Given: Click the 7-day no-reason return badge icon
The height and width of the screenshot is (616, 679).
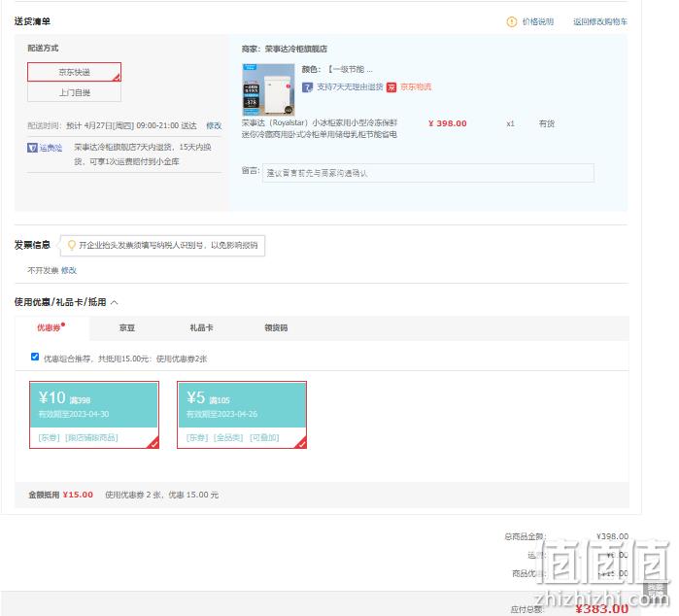Looking at the screenshot, I should coord(307,87).
